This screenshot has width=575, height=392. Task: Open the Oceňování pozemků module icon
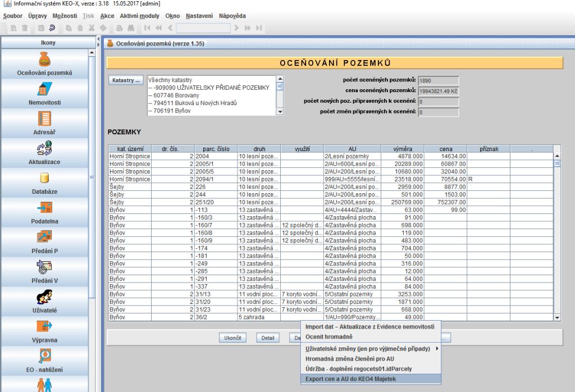pos(44,59)
